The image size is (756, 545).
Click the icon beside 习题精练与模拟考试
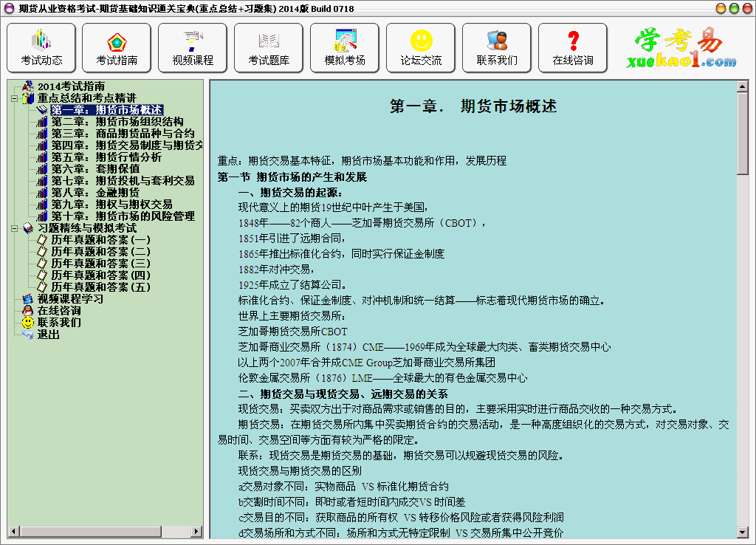coord(28,228)
